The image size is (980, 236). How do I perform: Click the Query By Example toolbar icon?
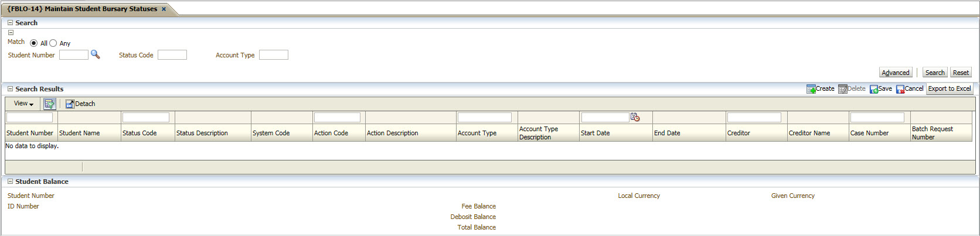coord(49,104)
